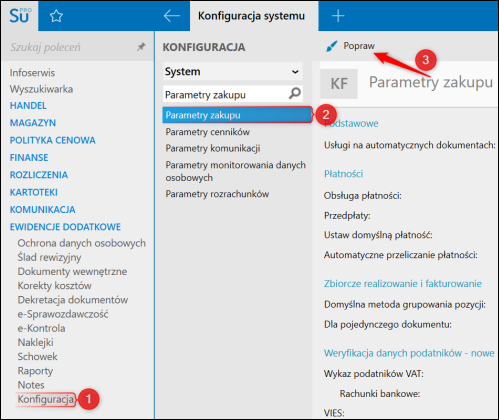Expand the POLITYKA CENOWA module
The image size is (499, 420).
click(52, 140)
